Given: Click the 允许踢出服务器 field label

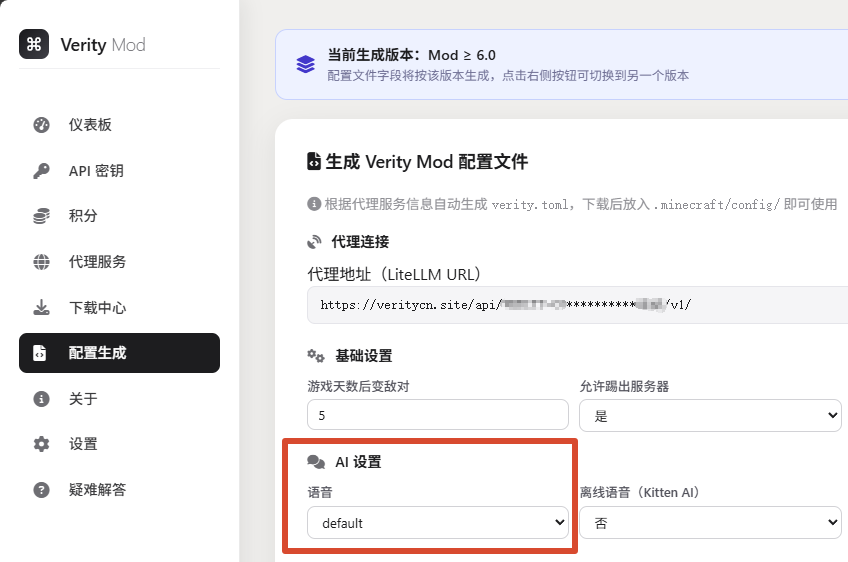Looking at the screenshot, I should (x=624, y=386).
